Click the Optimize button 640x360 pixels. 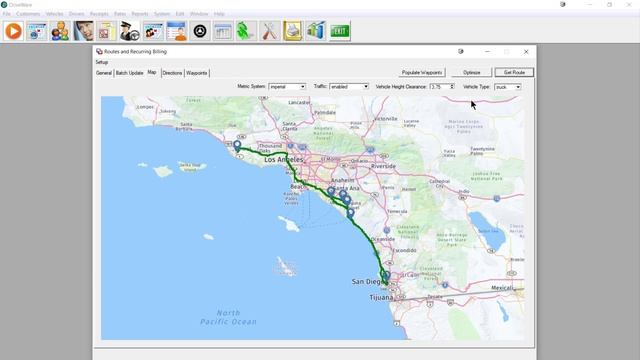tap(472, 72)
